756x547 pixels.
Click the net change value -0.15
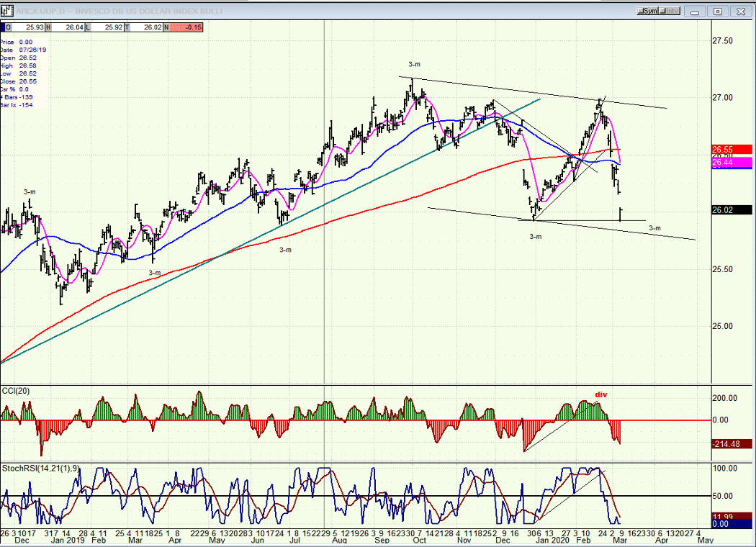click(x=186, y=27)
